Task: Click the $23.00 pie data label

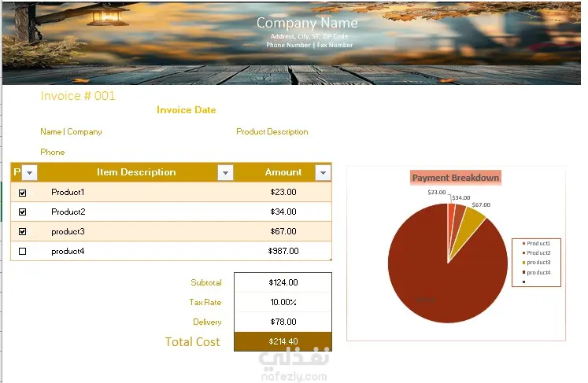Action: click(x=437, y=192)
